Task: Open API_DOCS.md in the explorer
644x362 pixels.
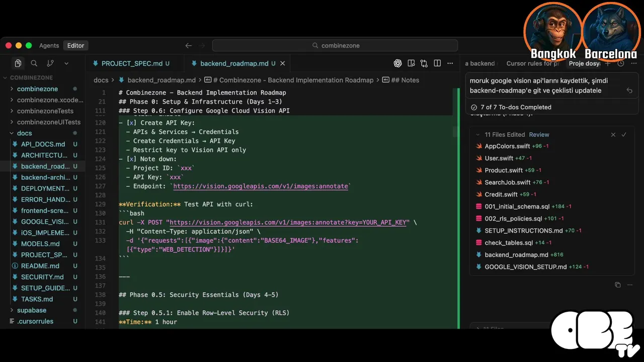Action: tap(43, 144)
